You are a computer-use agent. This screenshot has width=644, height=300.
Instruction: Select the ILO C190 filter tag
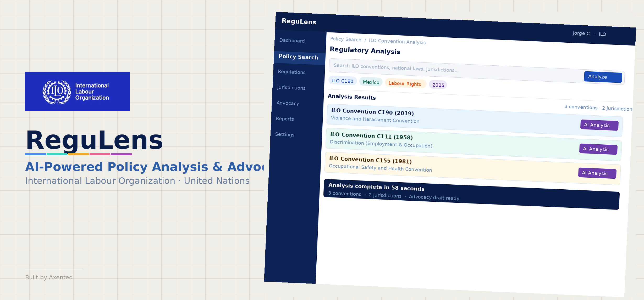[x=342, y=81]
